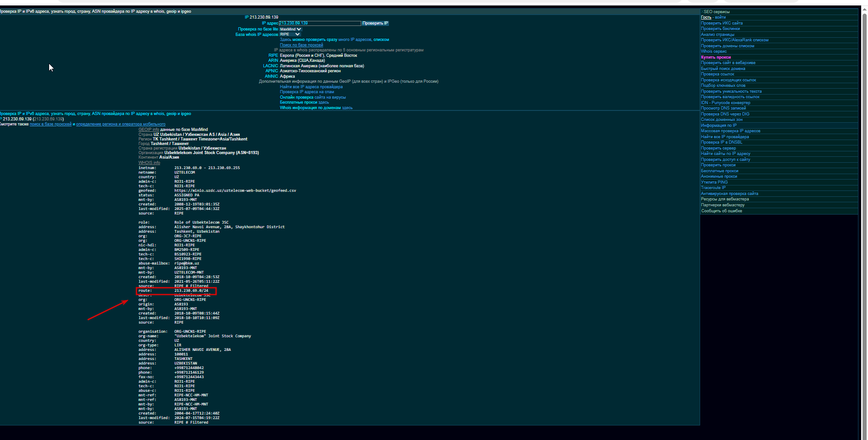Viewport: 868px width, 440px height.
Task: Log in via Гость - войти
Action: click(713, 17)
